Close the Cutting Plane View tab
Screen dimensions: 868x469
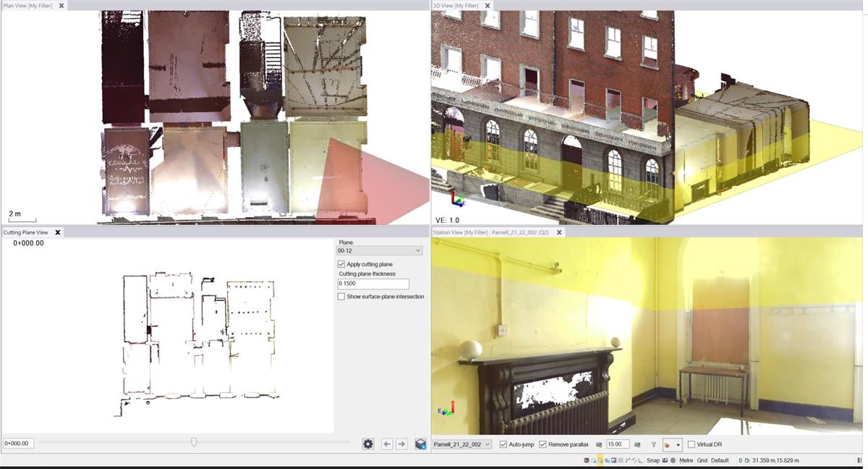click(58, 232)
